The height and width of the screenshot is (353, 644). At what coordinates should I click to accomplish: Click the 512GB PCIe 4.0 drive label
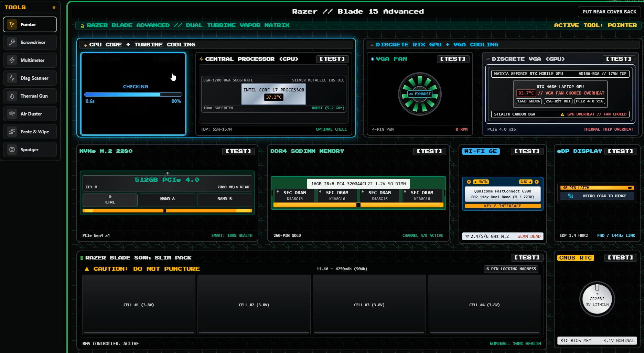pyautogui.click(x=167, y=180)
